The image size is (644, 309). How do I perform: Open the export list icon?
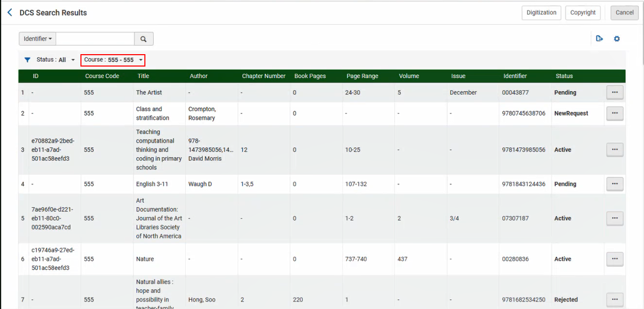(x=599, y=39)
